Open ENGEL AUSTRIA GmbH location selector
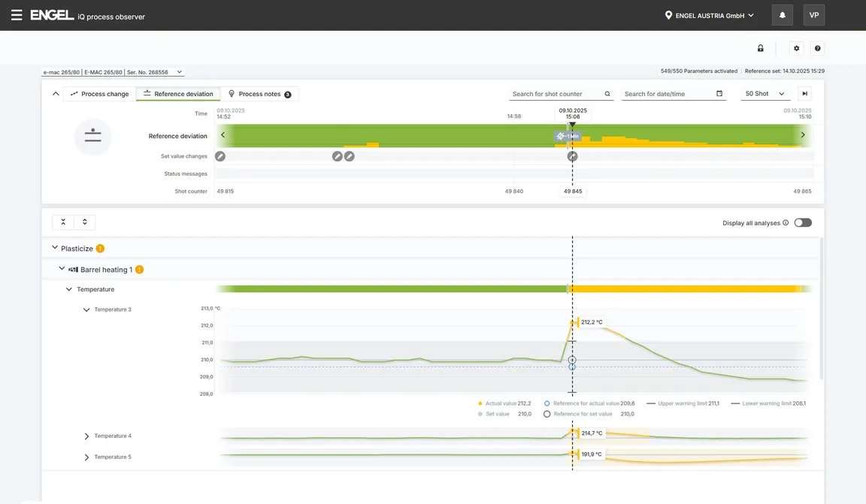 [709, 15]
